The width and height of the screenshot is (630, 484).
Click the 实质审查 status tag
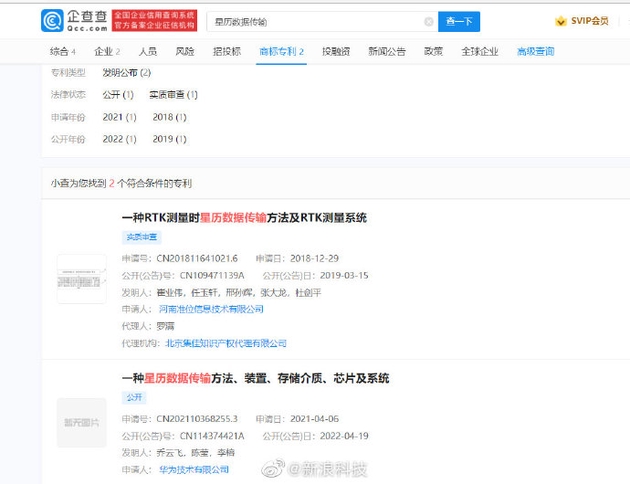coord(141,237)
